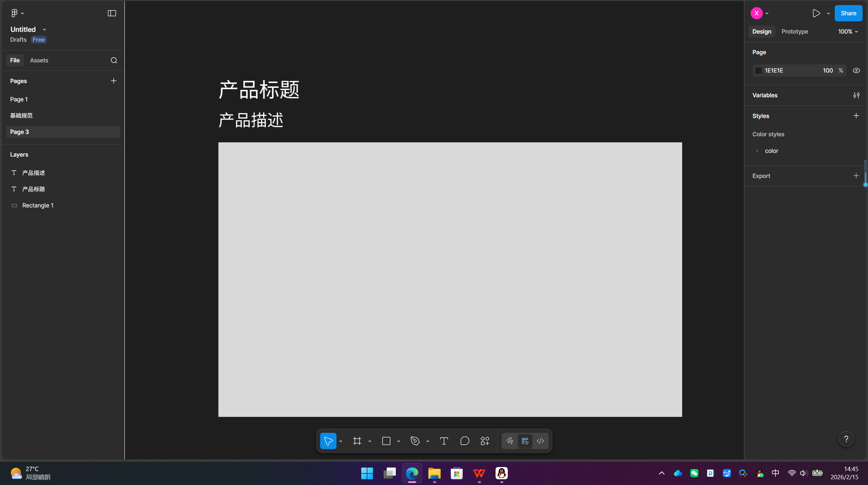Open the file search in sidebar
Viewport: 868px width, 485px height.
click(114, 60)
